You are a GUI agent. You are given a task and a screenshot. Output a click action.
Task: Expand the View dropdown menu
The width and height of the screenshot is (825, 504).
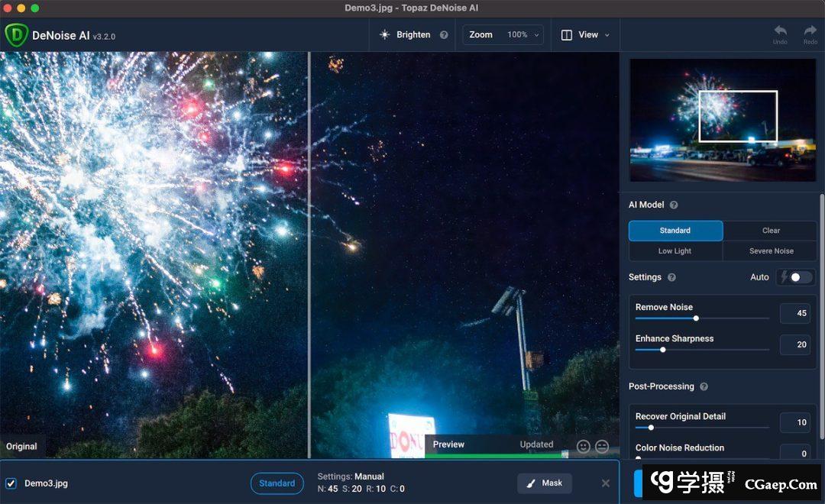point(586,35)
